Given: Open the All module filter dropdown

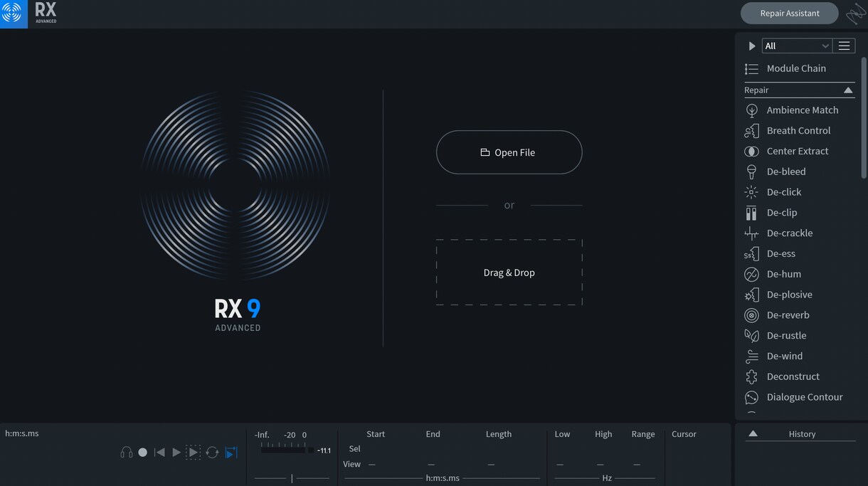Looking at the screenshot, I should (797, 46).
